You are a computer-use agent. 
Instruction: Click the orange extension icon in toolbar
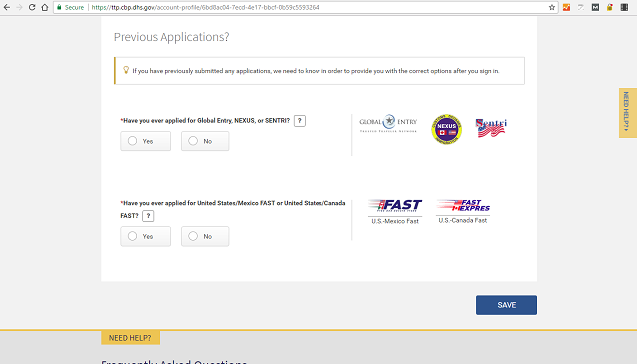point(566,7)
